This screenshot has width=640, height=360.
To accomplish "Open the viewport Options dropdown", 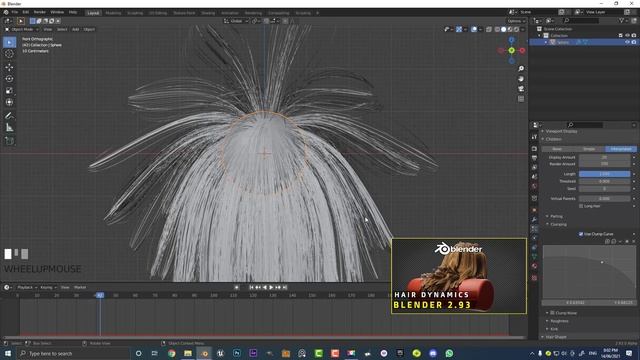I will [x=516, y=21].
